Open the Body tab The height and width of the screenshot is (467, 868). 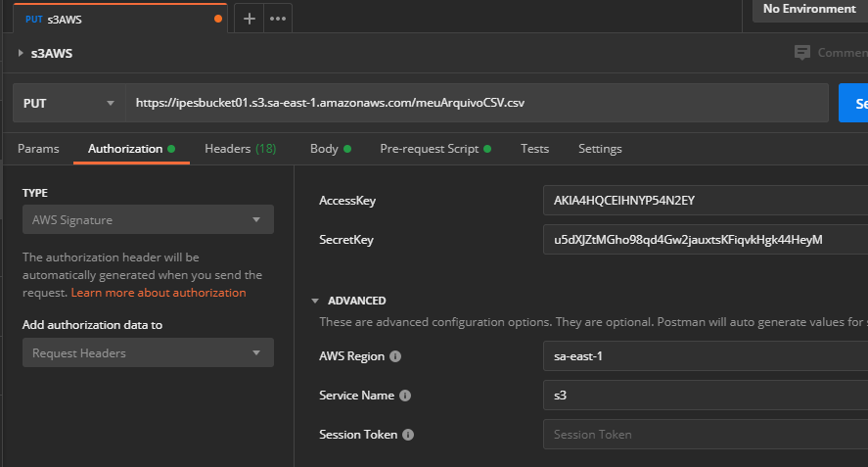tap(324, 149)
